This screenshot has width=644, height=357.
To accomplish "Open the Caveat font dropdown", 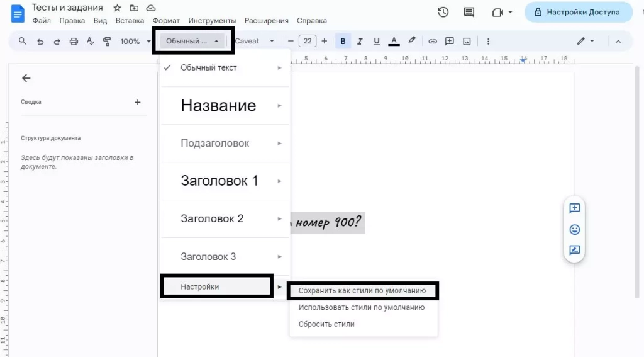I will tap(254, 41).
